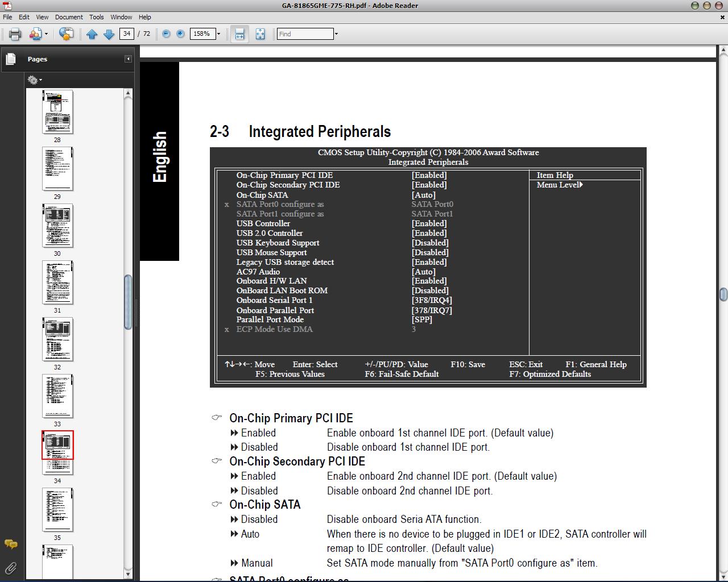This screenshot has width=728, height=582.
Task: Open the Collaborate icon dropdown
Action: pyautogui.click(x=46, y=34)
